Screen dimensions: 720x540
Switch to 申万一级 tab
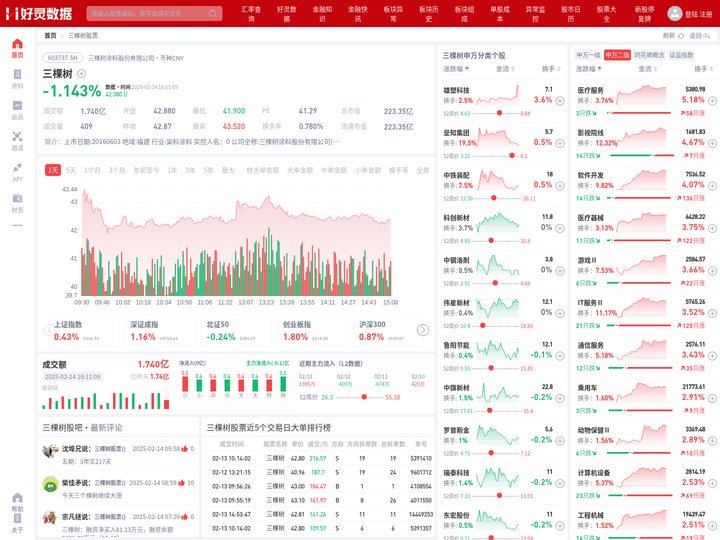point(588,55)
